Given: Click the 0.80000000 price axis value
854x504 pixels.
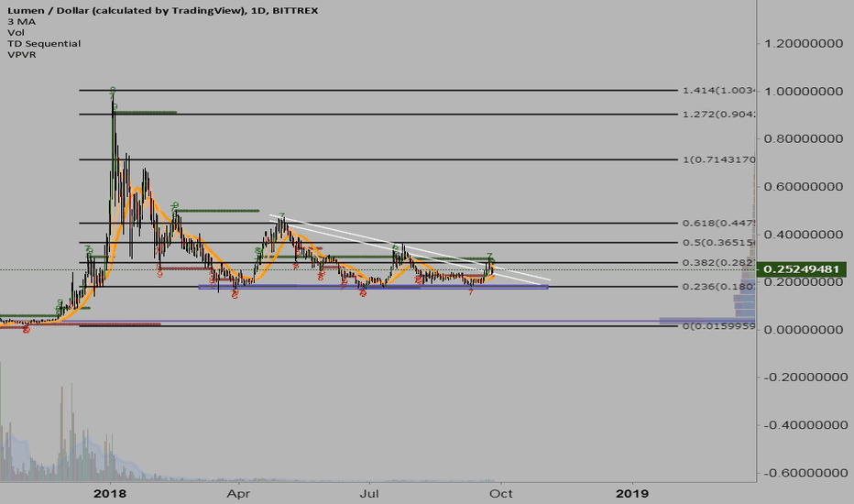Looking at the screenshot, I should pos(804,139).
